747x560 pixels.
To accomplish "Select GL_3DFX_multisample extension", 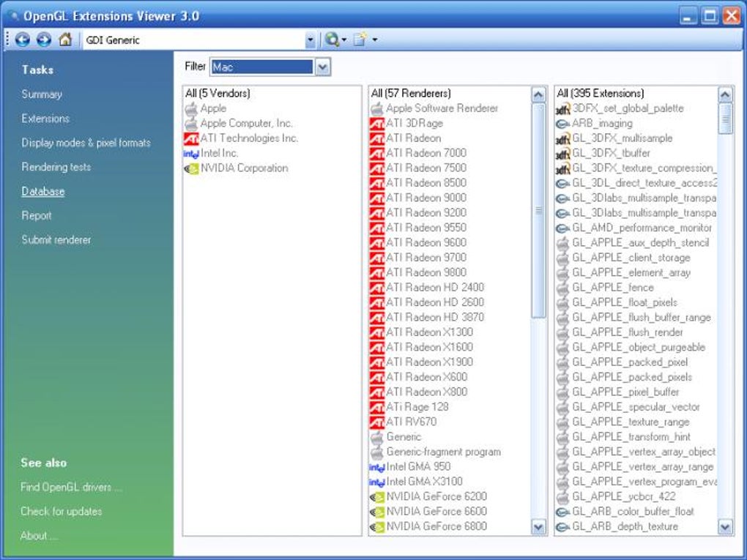I will tap(622, 138).
